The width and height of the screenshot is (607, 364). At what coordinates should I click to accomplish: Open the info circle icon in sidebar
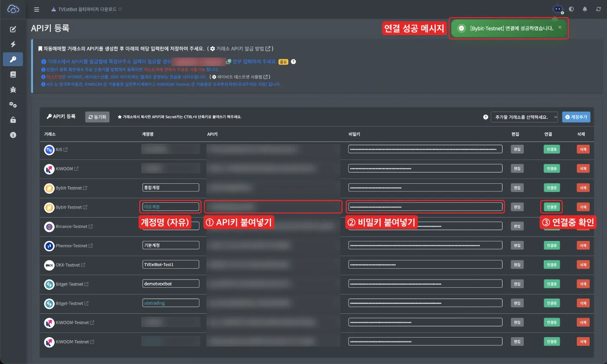(13, 135)
